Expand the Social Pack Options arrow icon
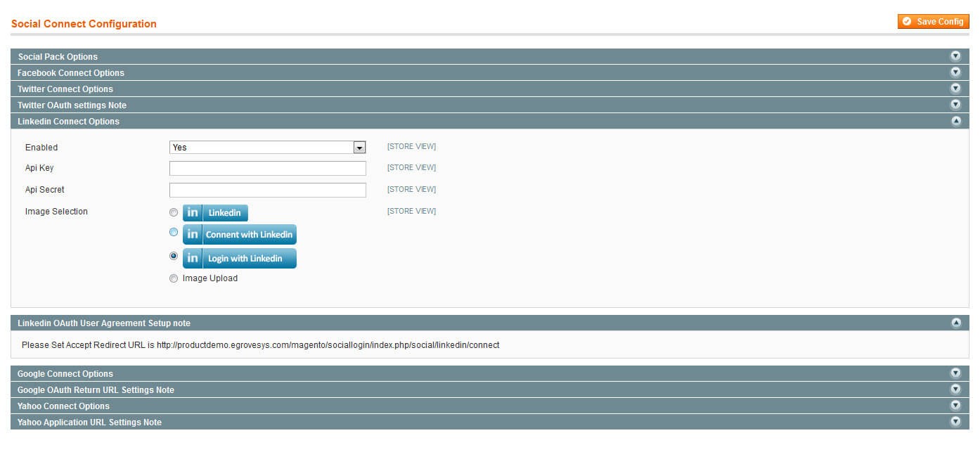This screenshot has width=980, height=452. 955,56
